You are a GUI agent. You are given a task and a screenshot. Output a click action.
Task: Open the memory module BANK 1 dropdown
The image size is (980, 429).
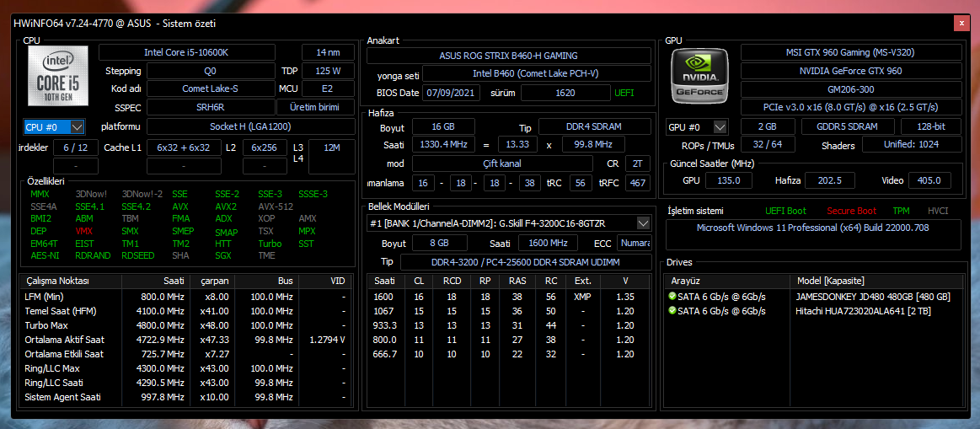pyautogui.click(x=510, y=223)
